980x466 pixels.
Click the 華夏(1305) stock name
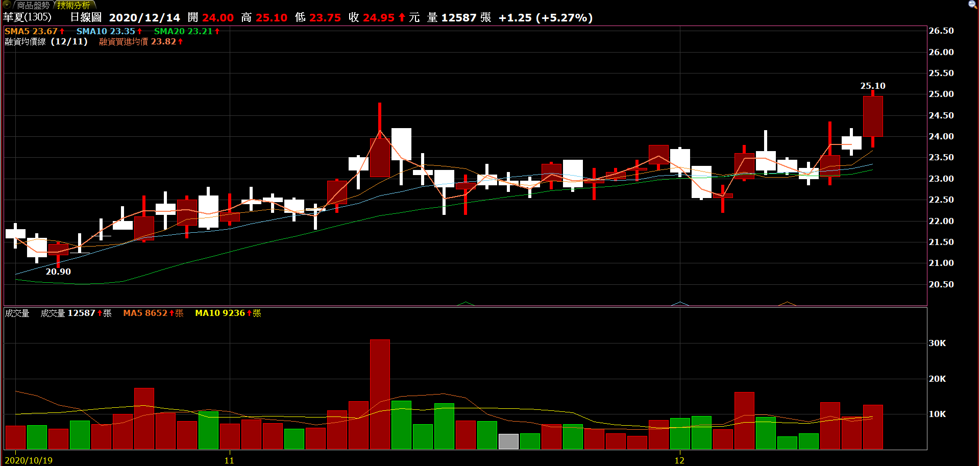coord(28,17)
